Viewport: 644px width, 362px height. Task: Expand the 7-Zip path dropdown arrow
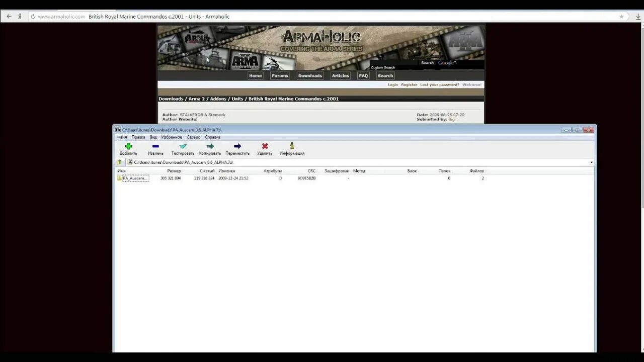[x=591, y=162]
